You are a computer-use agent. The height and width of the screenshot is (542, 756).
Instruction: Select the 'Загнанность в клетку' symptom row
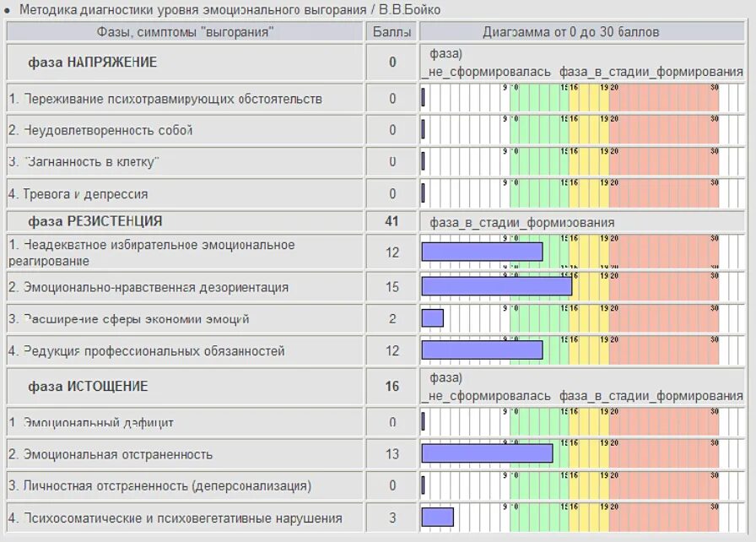(x=185, y=161)
